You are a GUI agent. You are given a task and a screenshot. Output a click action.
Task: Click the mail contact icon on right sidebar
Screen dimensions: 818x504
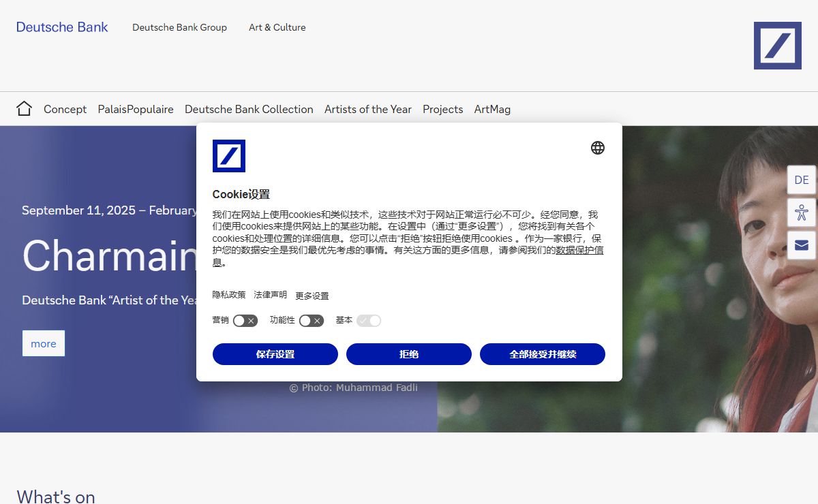[x=802, y=245]
